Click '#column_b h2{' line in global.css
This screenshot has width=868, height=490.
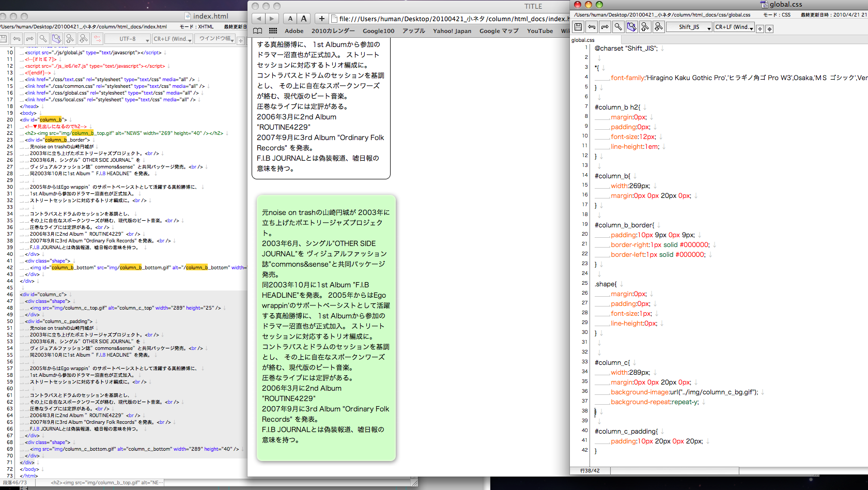617,107
